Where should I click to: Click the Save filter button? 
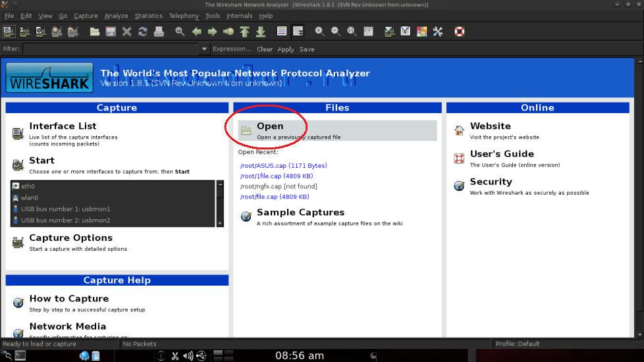[307, 49]
